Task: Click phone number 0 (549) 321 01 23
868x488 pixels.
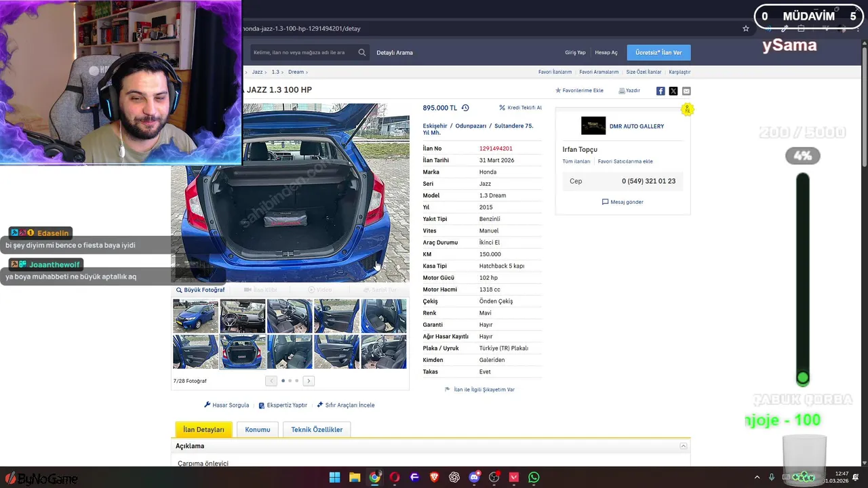Action: pyautogui.click(x=648, y=182)
